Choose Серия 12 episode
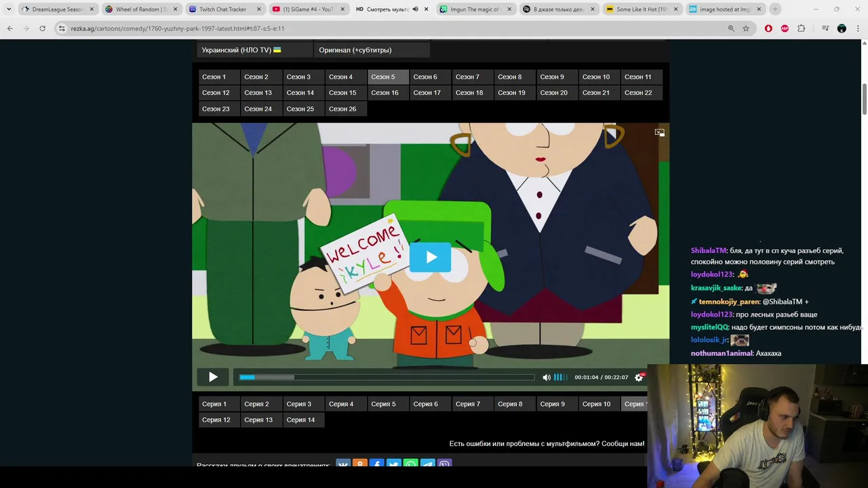 [x=218, y=420]
